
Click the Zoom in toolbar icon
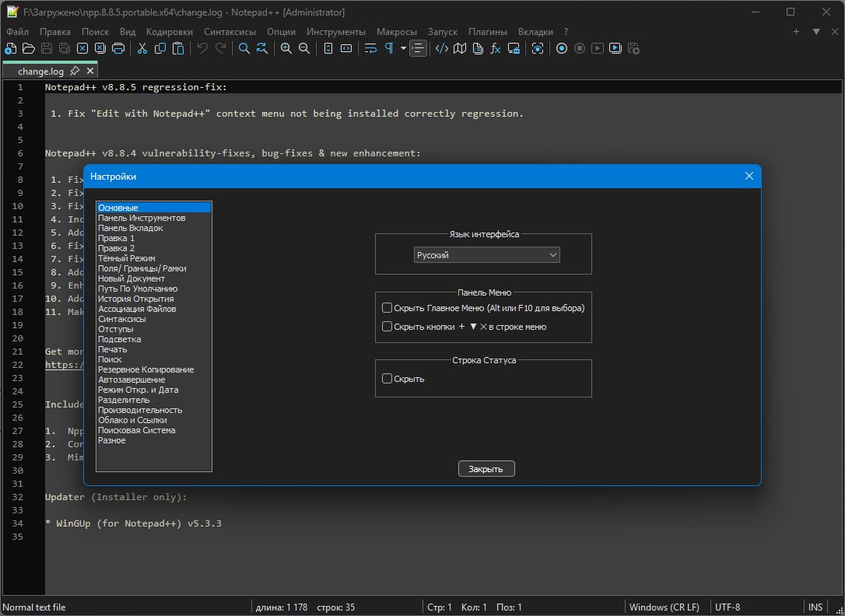click(x=286, y=48)
